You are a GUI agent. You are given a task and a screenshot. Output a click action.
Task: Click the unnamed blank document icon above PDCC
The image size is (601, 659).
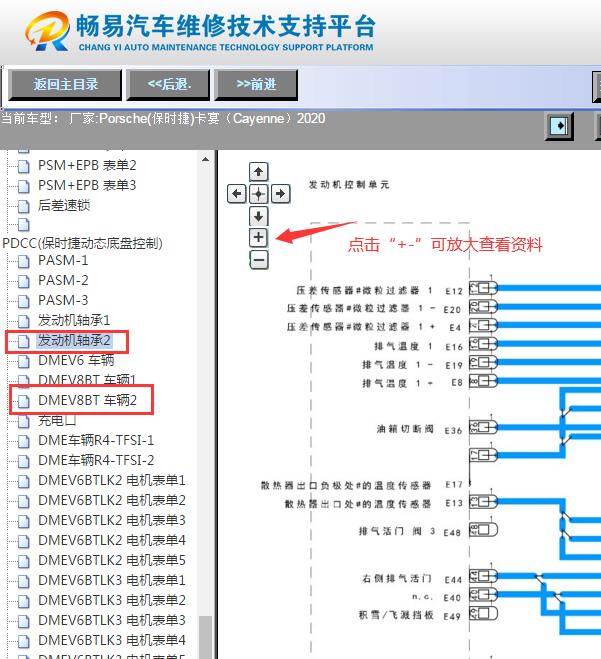pos(24,225)
